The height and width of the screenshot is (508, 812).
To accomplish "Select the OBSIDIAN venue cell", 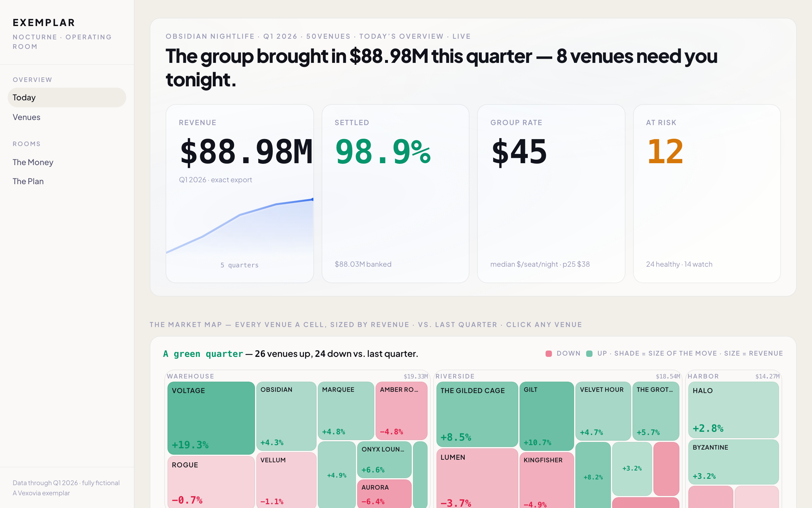I will [286, 416].
